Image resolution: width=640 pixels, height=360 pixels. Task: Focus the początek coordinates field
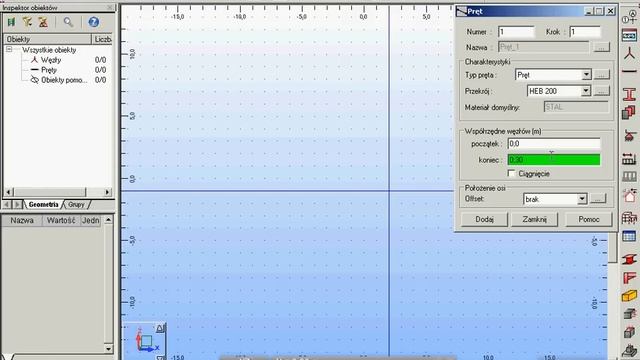point(554,144)
